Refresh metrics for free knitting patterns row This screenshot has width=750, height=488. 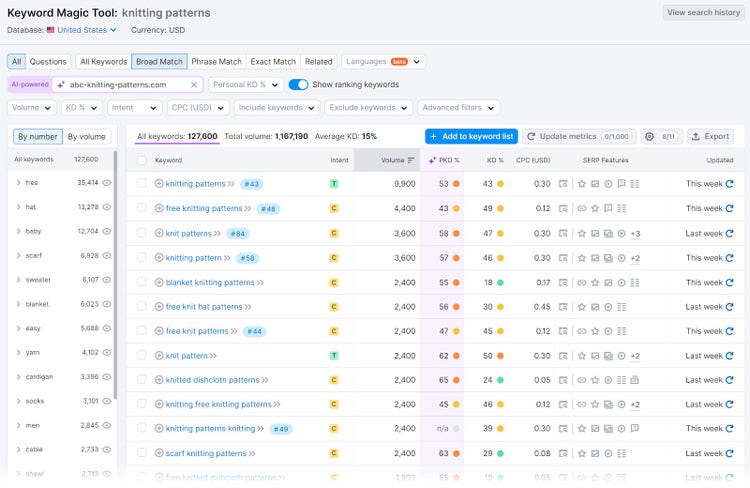pyautogui.click(x=729, y=208)
